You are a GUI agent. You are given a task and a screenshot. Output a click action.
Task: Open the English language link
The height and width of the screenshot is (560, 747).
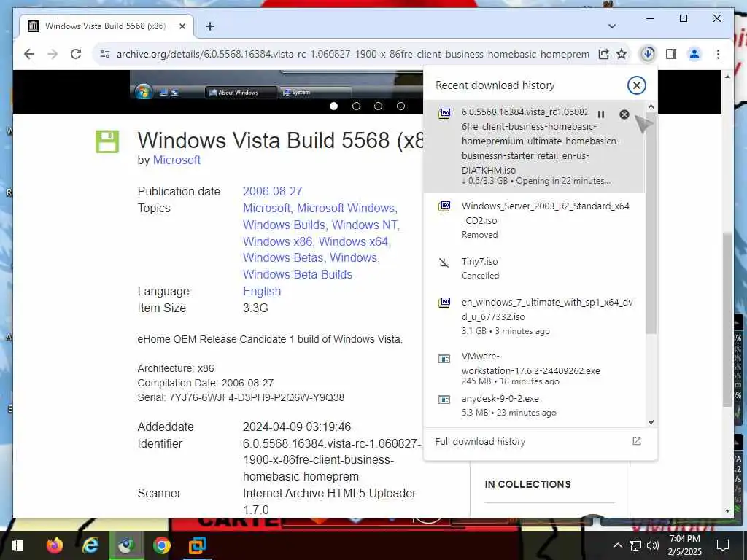pyautogui.click(x=262, y=291)
